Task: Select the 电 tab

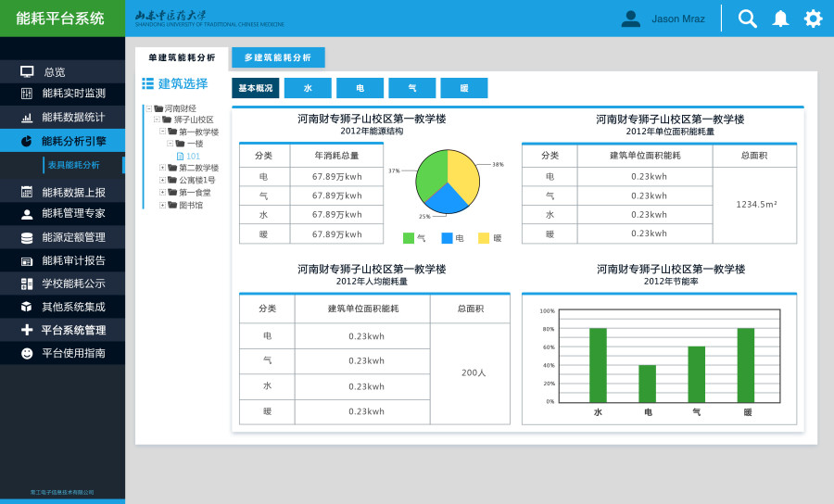Action: pyautogui.click(x=360, y=88)
